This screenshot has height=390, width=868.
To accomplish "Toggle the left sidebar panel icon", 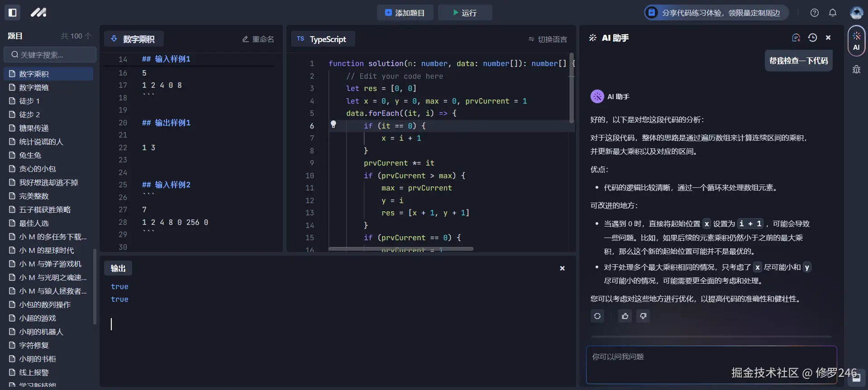I will 13,13.
